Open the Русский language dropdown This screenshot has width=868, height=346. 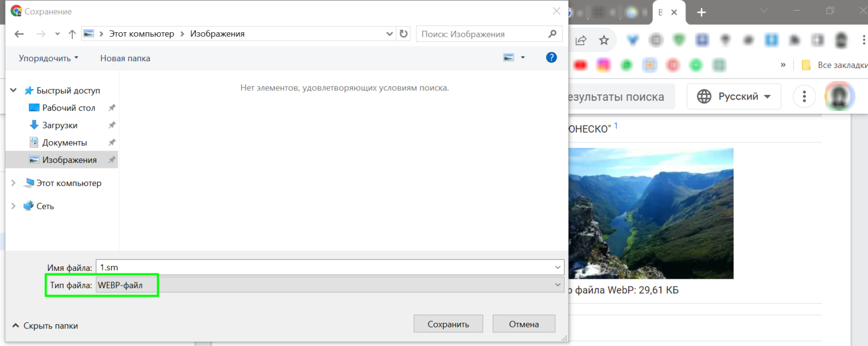(734, 96)
